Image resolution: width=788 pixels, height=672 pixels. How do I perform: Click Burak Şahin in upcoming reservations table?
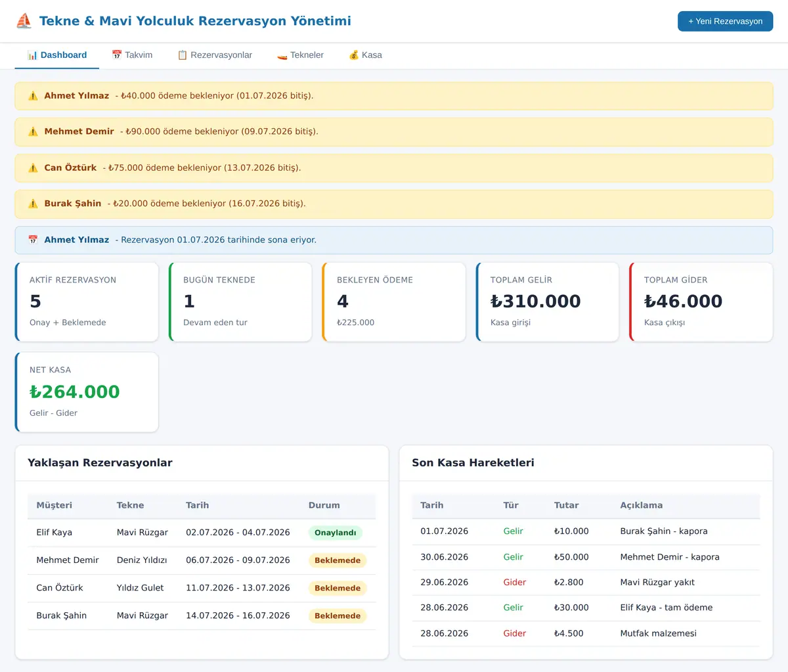pyautogui.click(x=61, y=616)
